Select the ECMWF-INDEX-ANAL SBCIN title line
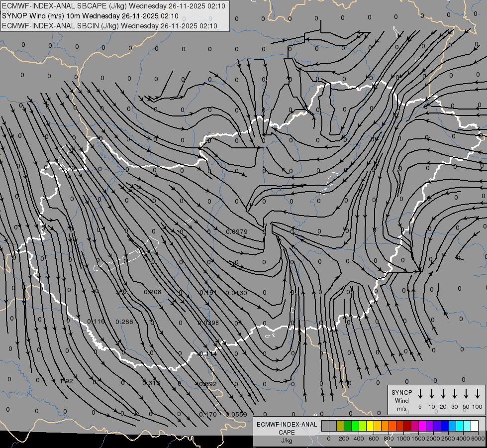The image size is (487, 448). pos(109,26)
